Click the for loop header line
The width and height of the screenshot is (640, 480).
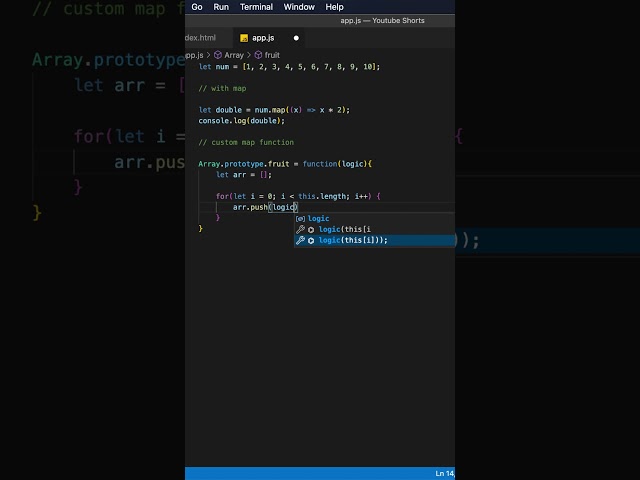(x=298, y=196)
